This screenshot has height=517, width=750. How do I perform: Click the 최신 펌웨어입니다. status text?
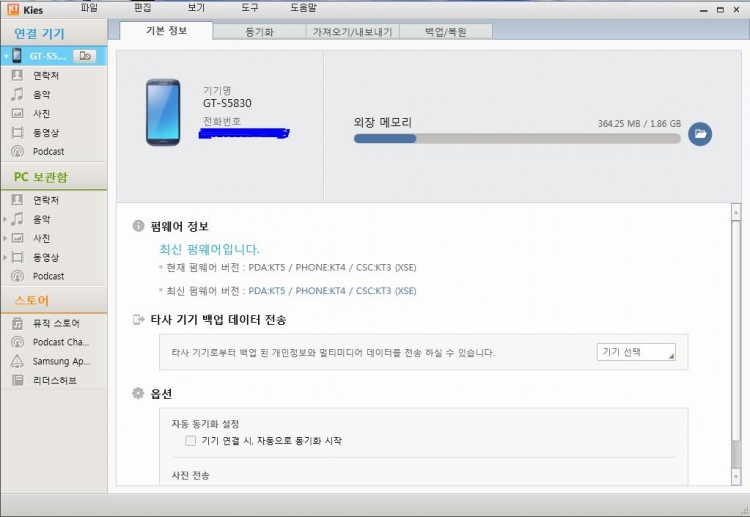(210, 249)
